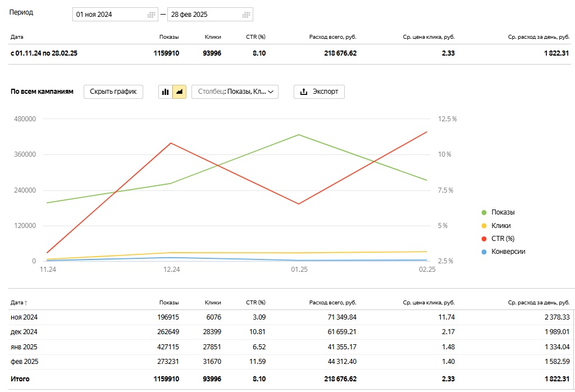The image size is (575, 392).
Task: Click the red CTR (%) legend dot
Action: 484,239
